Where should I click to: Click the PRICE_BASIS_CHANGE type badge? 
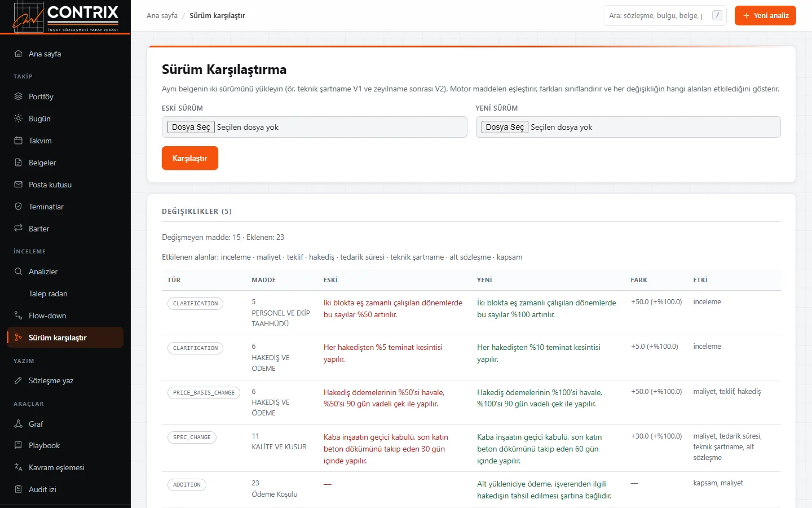(204, 393)
